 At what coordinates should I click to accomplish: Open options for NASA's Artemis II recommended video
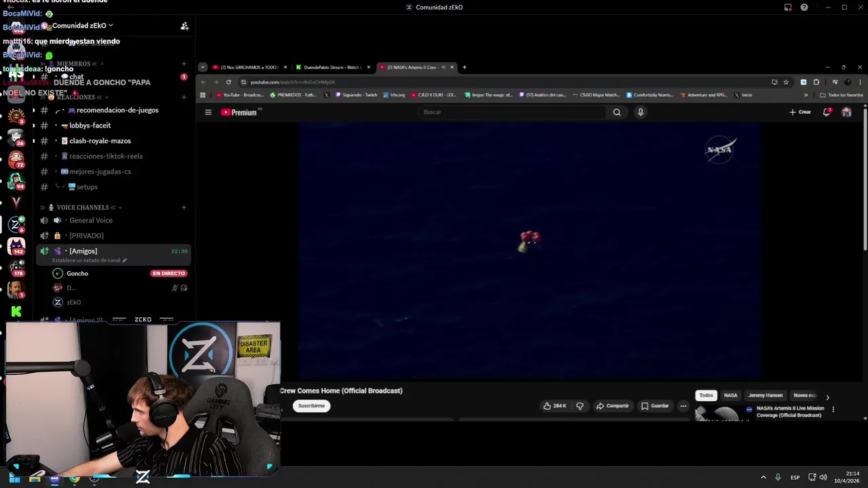click(x=833, y=409)
